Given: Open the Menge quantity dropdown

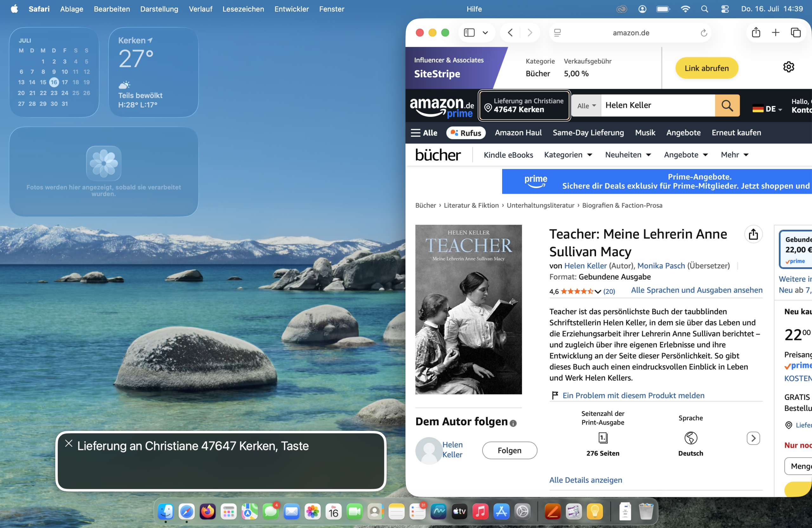Looking at the screenshot, I should coord(798,466).
